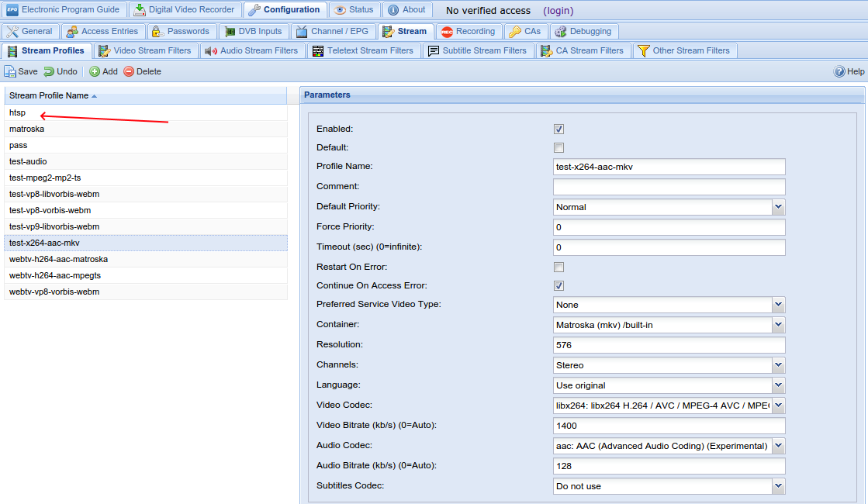Check the Default checkbox
This screenshot has height=504, width=868.
(558, 147)
